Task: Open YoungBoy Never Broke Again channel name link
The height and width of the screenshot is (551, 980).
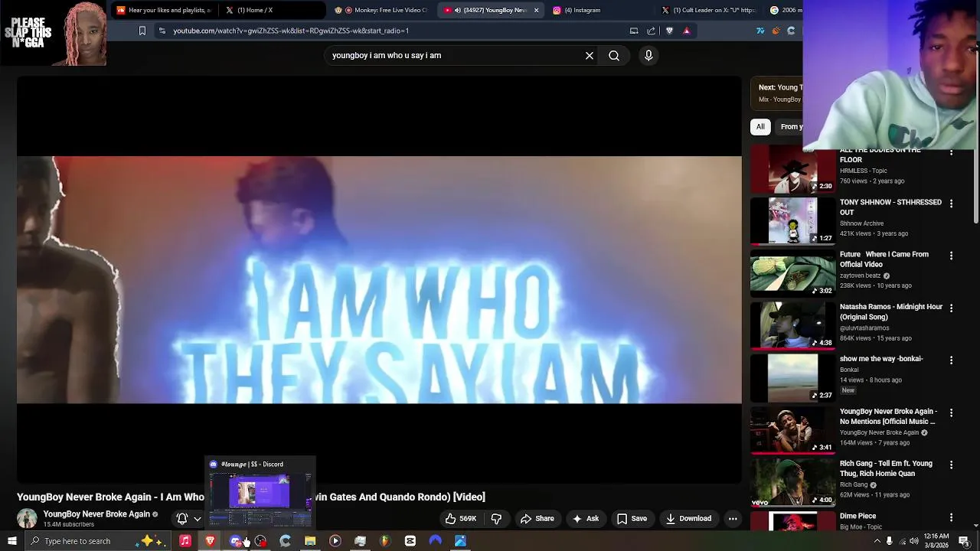Action: coord(96,514)
